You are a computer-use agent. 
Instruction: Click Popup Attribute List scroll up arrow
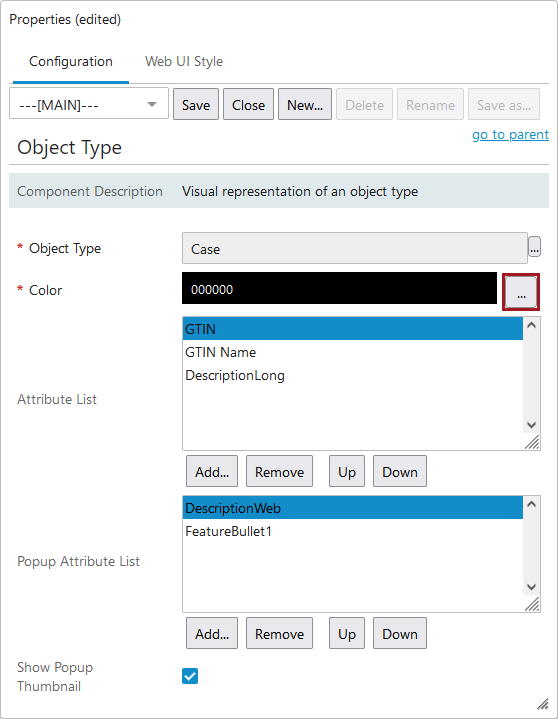531,504
